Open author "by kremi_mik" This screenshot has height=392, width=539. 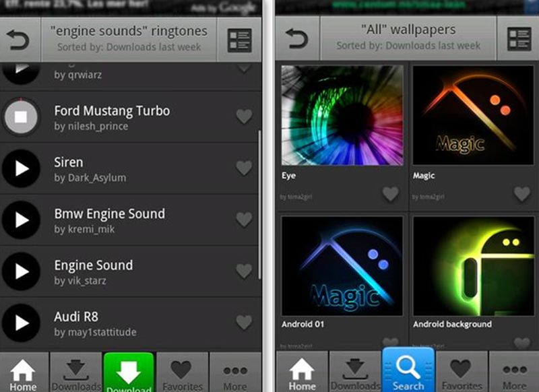click(84, 229)
